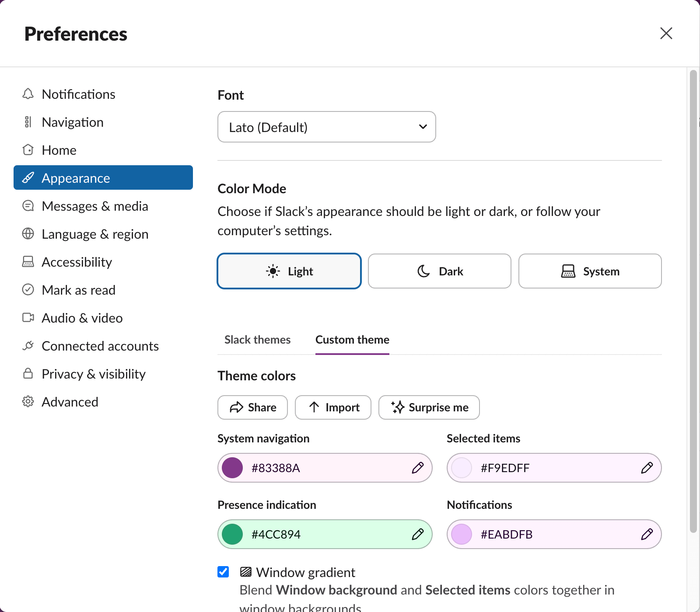700x612 pixels.
Task: Click the #F9EDFF hex value field
Action: point(554,468)
